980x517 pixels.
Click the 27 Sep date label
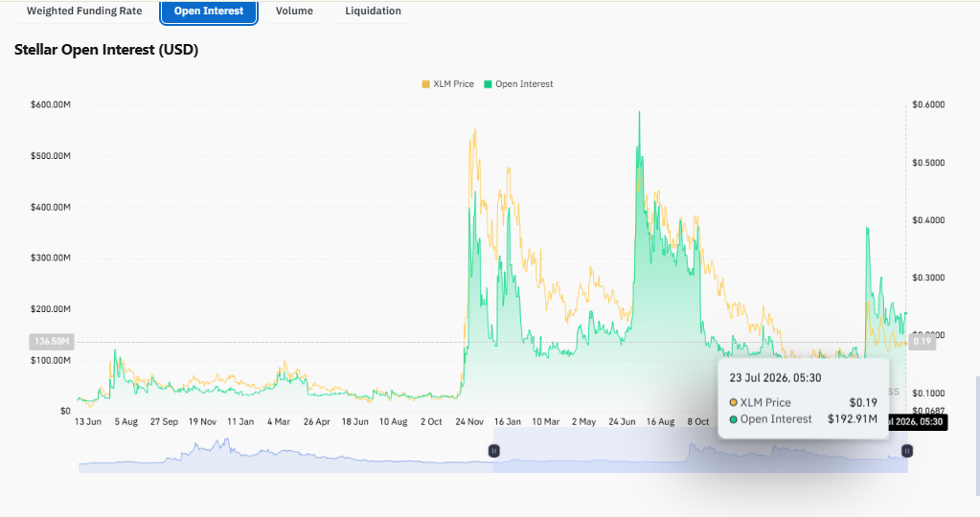tap(164, 422)
